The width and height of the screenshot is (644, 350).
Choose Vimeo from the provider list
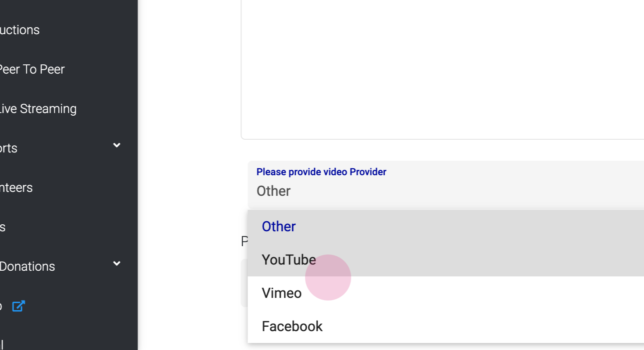coord(282,293)
